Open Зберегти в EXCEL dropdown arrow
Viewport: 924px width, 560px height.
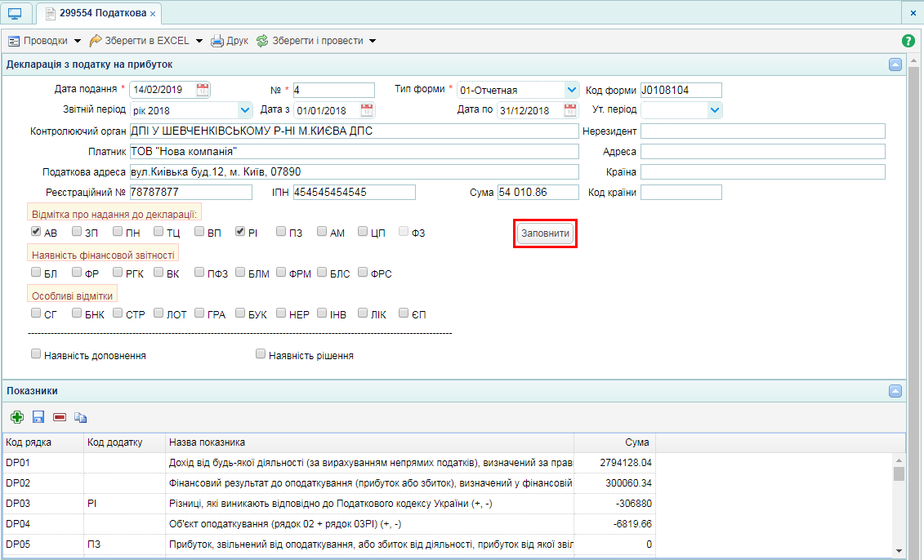(199, 41)
